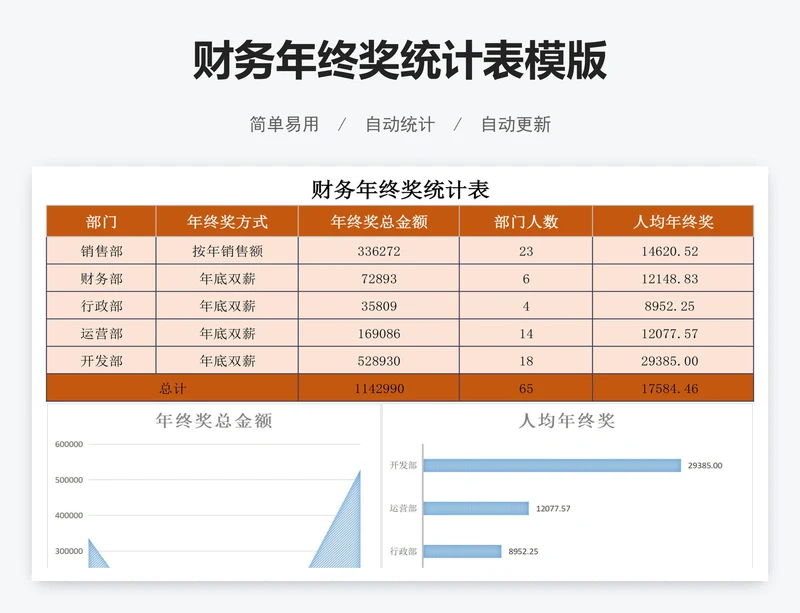Screen dimensions: 800x613
Task: Click the 运营部 department cell in table
Action: pyautogui.click(x=101, y=333)
